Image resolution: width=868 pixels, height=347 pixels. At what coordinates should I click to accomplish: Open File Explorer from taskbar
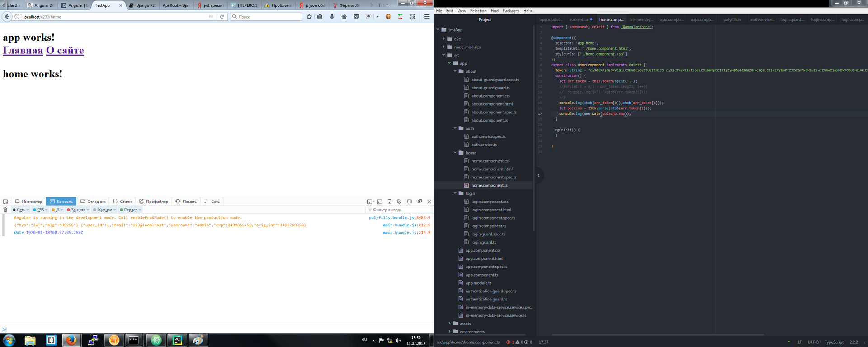[x=30, y=340]
